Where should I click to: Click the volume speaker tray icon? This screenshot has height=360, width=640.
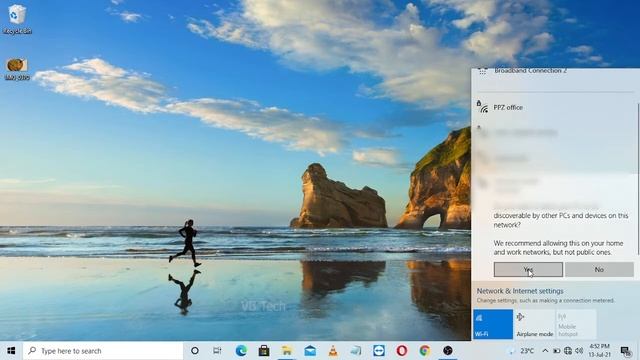pos(579,351)
